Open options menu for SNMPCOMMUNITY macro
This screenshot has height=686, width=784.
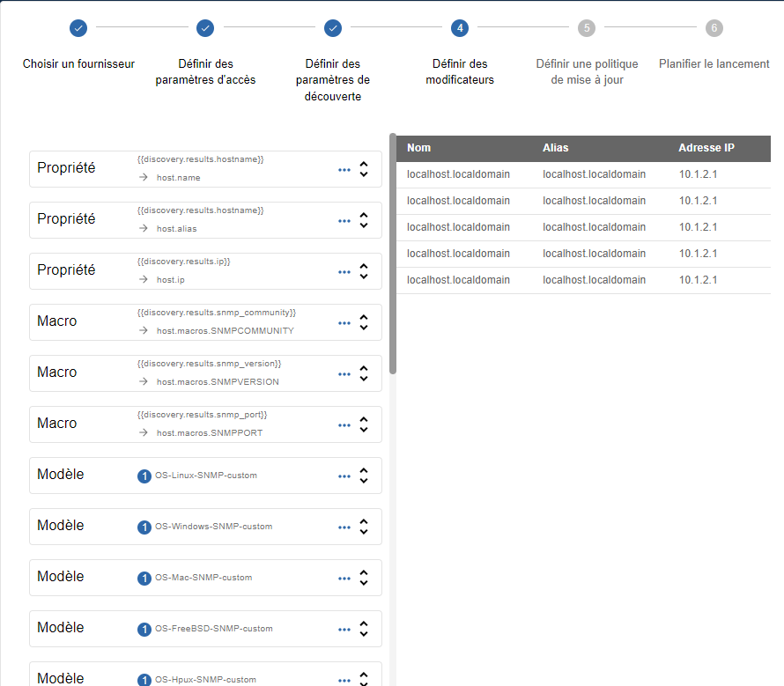pyautogui.click(x=344, y=323)
